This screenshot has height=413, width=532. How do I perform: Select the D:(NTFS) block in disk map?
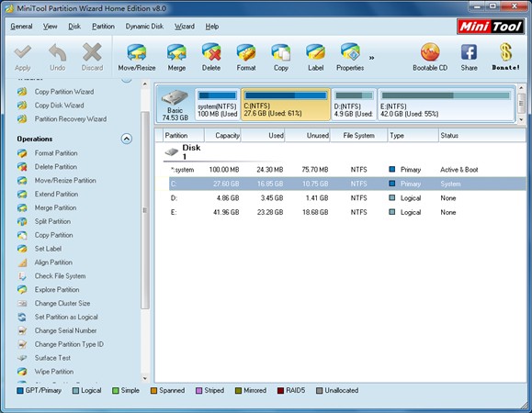354,105
